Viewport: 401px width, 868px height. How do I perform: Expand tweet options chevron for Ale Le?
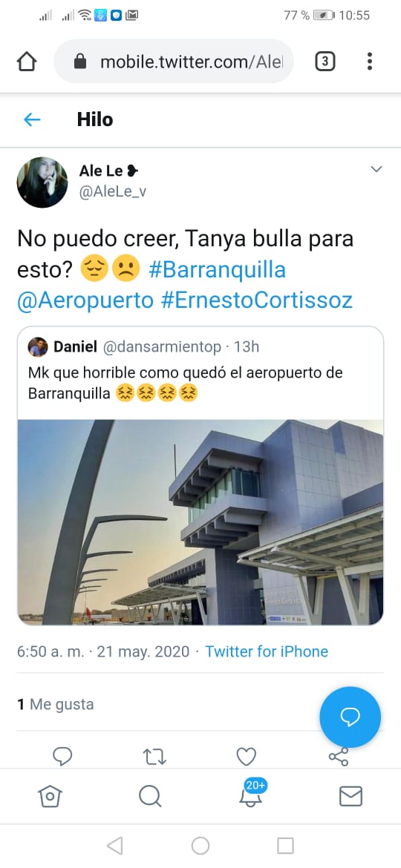(376, 169)
